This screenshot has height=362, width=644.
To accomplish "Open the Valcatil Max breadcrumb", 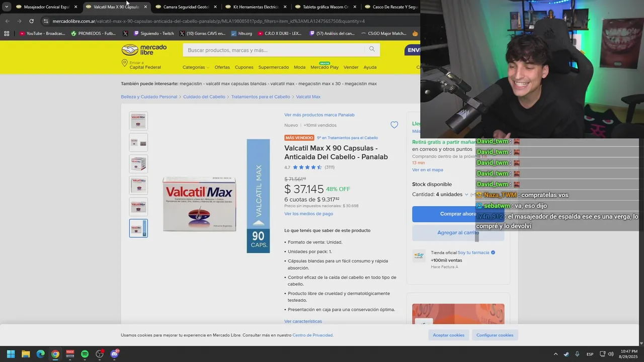I will (308, 97).
